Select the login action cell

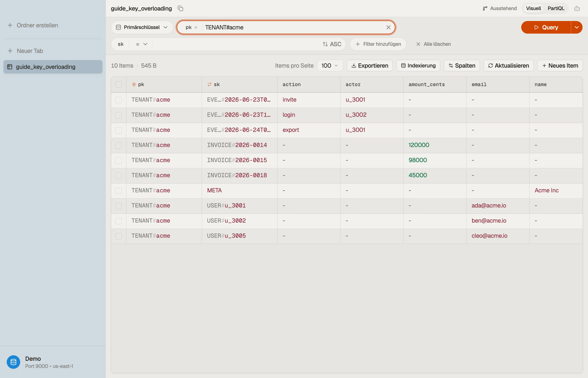pos(309,115)
